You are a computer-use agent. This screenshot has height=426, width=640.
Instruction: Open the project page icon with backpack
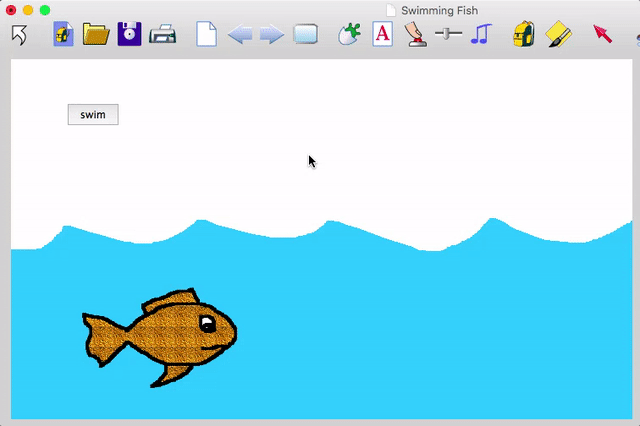pyautogui.click(x=63, y=34)
